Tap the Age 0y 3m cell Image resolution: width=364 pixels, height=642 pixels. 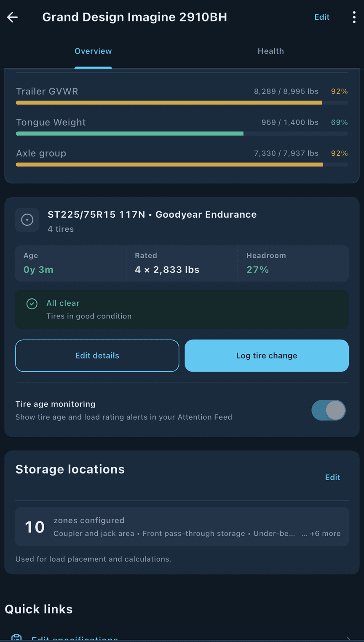pos(71,264)
